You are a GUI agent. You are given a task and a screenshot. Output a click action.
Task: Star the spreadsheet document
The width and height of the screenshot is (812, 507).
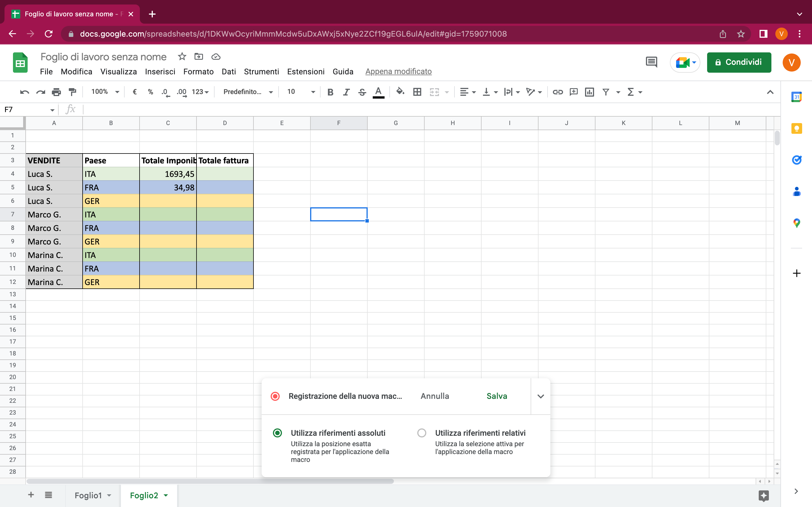pos(182,56)
